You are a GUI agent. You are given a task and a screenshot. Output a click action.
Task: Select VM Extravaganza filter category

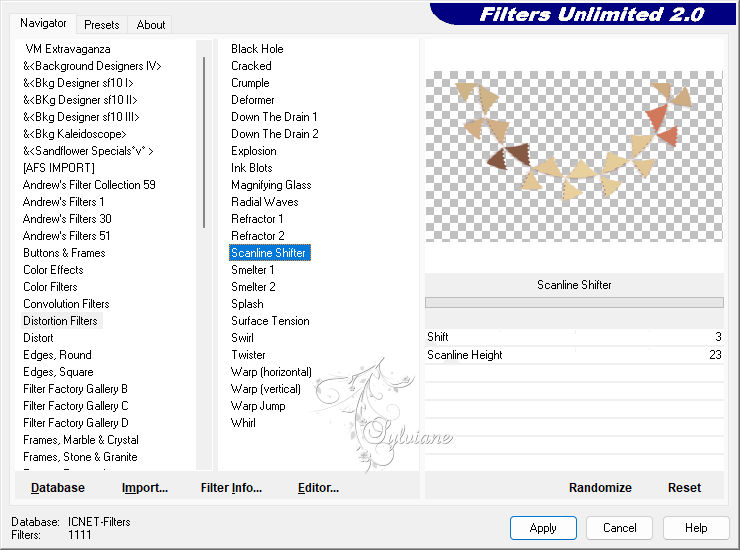[x=68, y=49]
